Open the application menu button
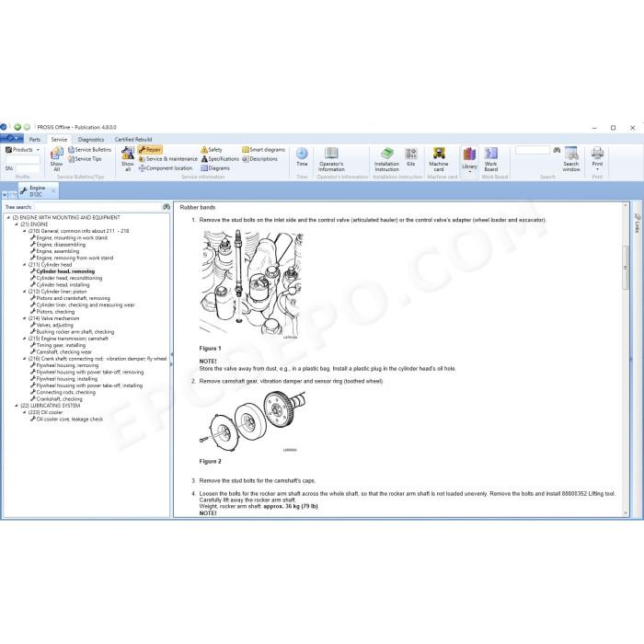This screenshot has height=644, width=644. tap(11, 138)
